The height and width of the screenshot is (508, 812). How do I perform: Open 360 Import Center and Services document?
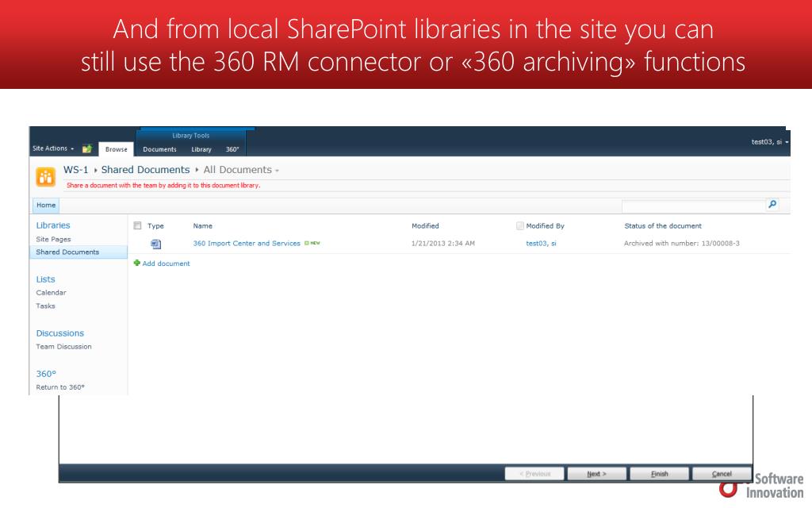pos(247,243)
